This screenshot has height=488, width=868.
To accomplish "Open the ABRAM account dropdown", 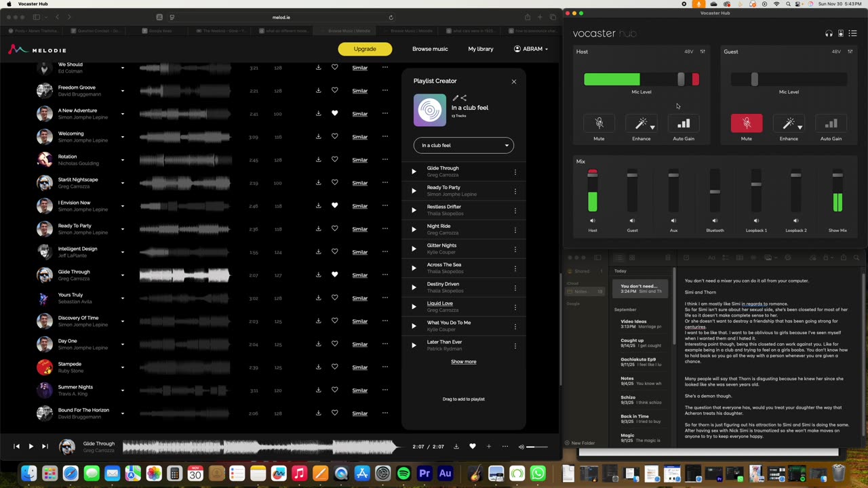I will (x=531, y=49).
